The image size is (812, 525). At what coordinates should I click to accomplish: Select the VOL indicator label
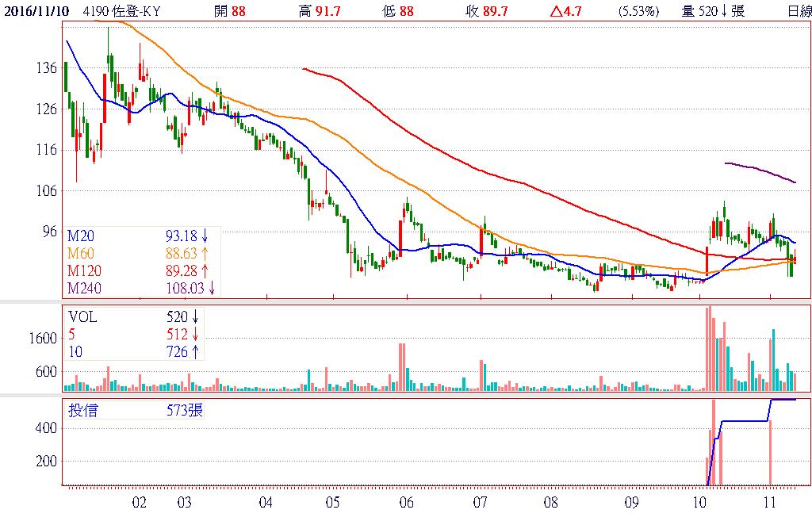(x=82, y=317)
